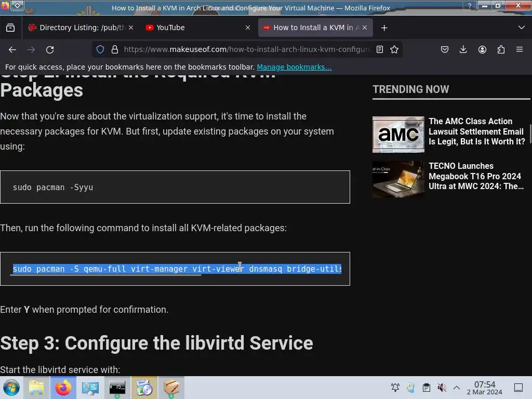Screen dimensions: 532x399
Task: Open the system settings monitor taskbar icon
Action: [x=90, y=388]
